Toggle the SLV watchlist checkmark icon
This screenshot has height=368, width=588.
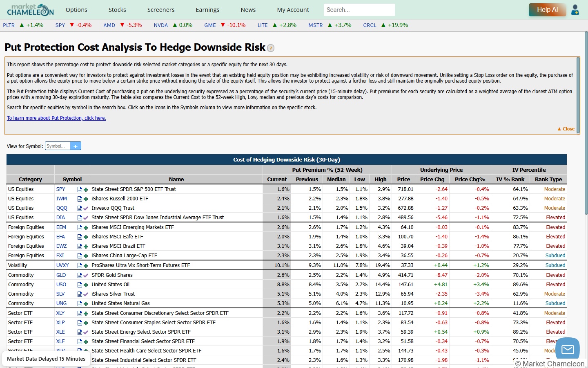click(86, 294)
